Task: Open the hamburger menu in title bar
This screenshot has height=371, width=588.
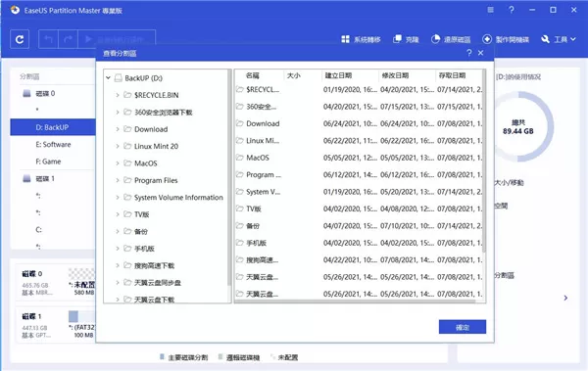Action: (x=491, y=10)
